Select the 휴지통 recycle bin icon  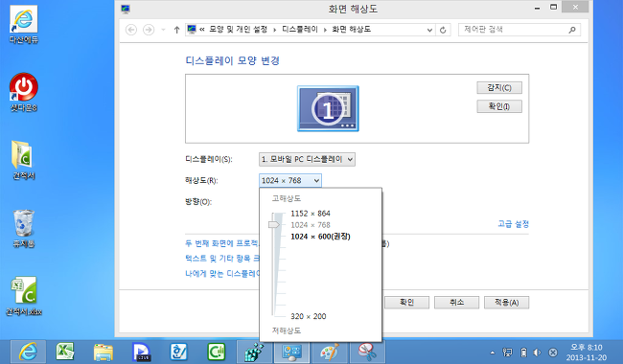pyautogui.click(x=24, y=228)
